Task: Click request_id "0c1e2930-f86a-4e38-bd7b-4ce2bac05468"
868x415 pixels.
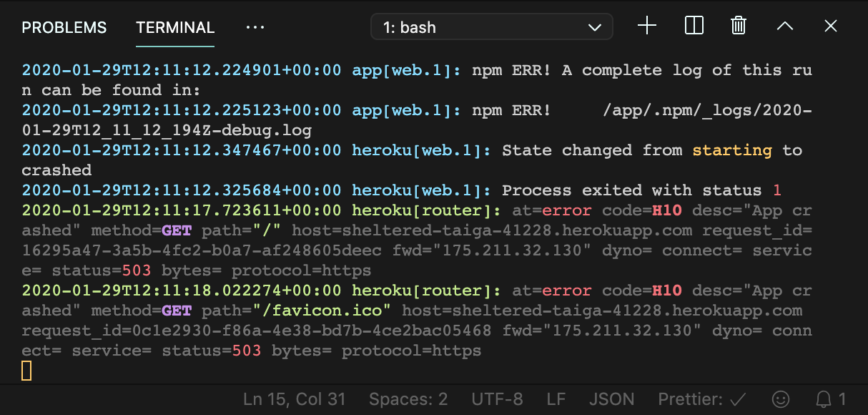Action: [311, 331]
